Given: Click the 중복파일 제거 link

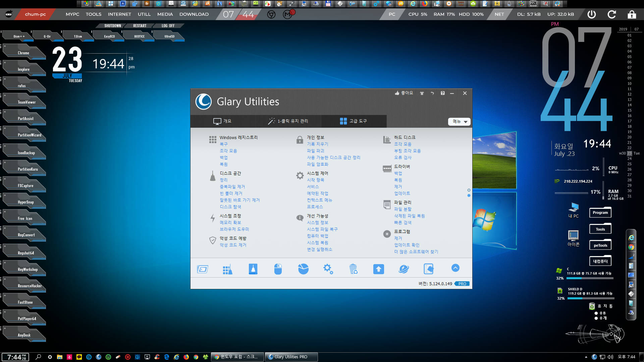Looking at the screenshot, I should (x=232, y=187).
